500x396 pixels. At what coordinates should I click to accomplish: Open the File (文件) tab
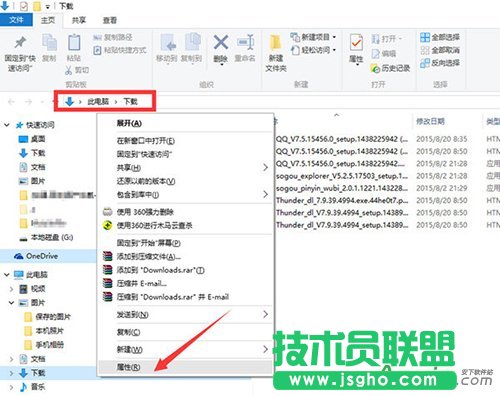coord(16,20)
